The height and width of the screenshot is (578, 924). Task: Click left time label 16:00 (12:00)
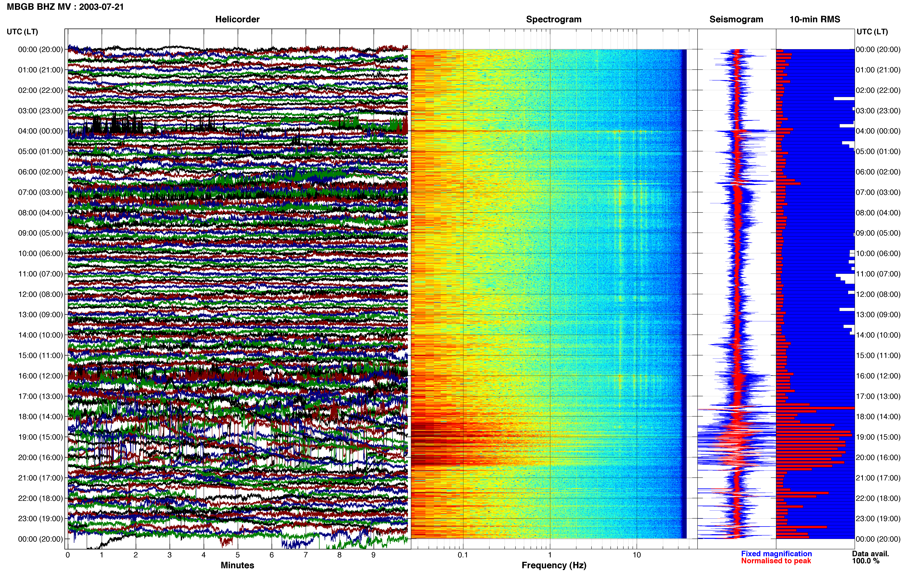[41, 376]
